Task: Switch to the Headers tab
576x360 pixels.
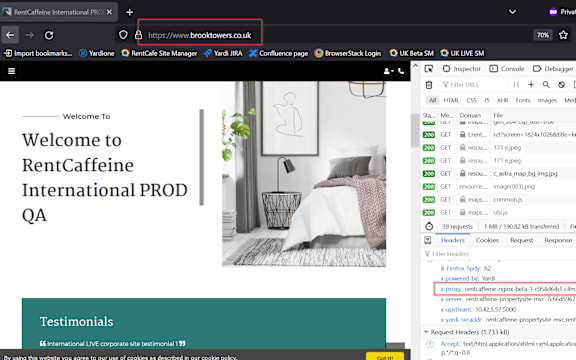Action: click(453, 240)
